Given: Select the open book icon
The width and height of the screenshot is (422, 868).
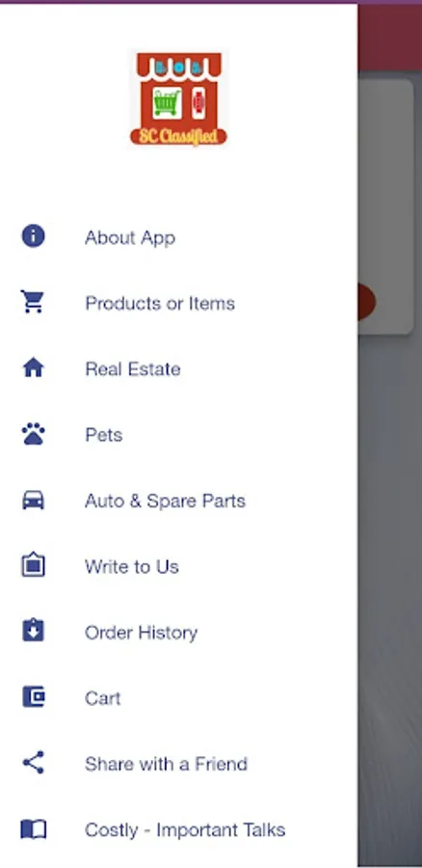Looking at the screenshot, I should click(x=33, y=829).
